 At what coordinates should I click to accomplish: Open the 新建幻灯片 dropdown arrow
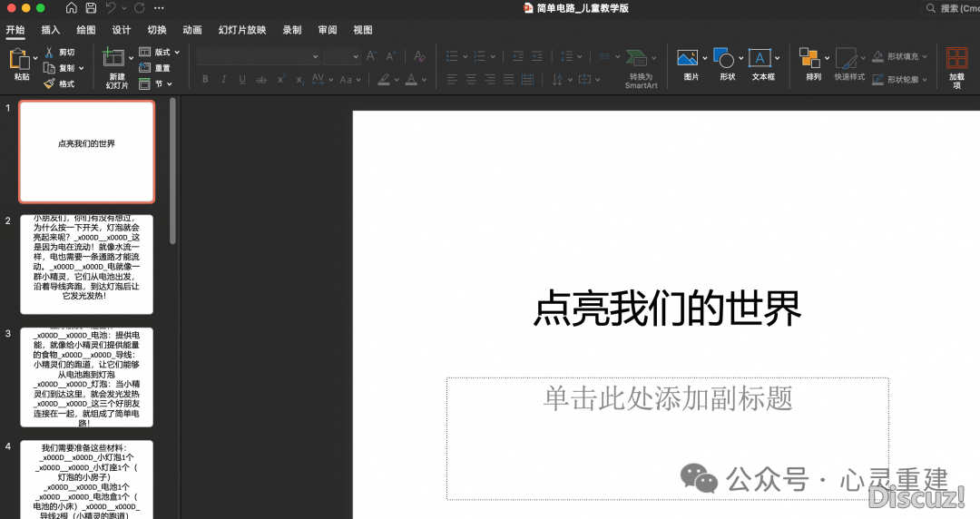click(132, 57)
